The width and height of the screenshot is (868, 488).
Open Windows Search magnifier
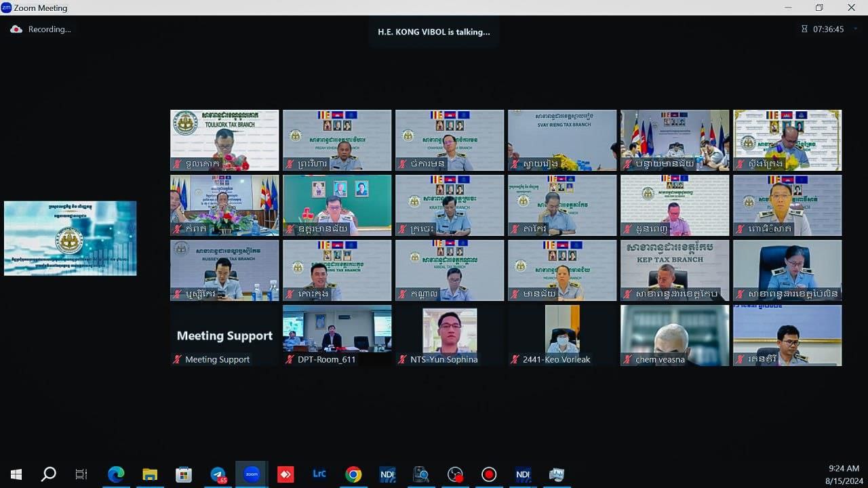click(48, 474)
